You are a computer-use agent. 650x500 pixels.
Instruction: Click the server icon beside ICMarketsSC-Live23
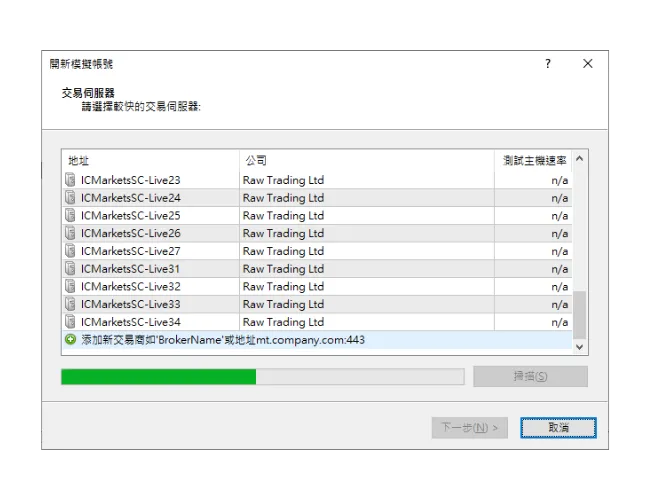[70, 180]
